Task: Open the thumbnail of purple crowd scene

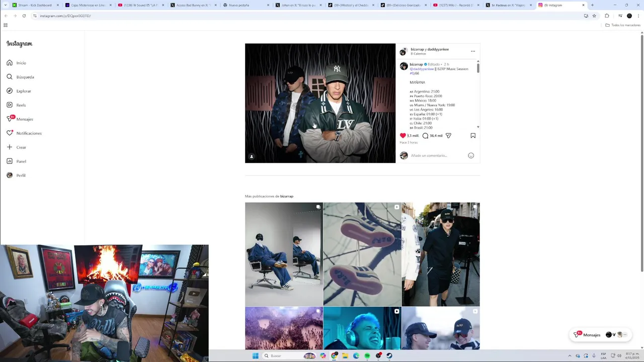Action: pos(284,328)
